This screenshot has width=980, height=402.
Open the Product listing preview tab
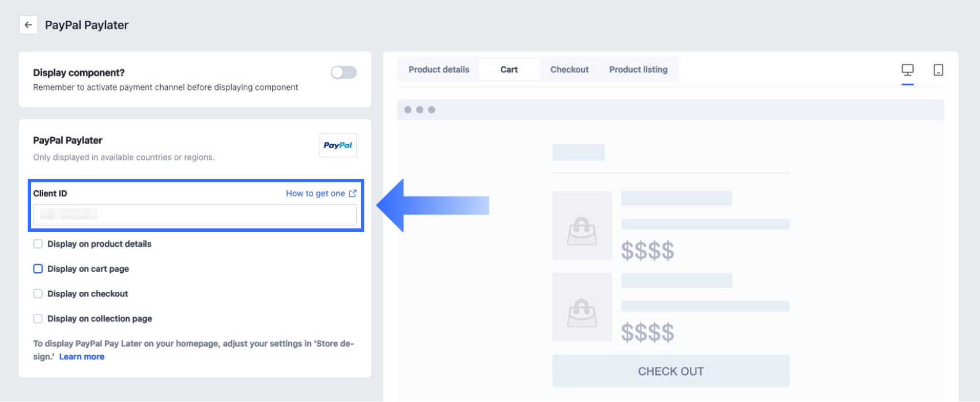tap(638, 70)
